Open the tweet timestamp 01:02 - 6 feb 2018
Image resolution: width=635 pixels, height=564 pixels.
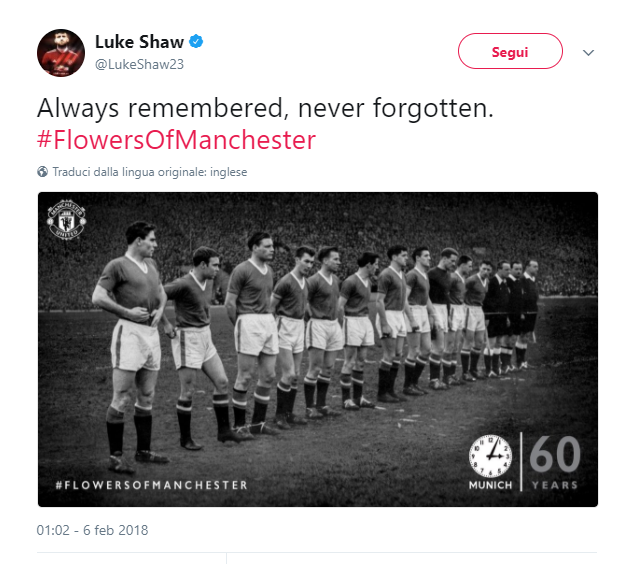coord(92,530)
